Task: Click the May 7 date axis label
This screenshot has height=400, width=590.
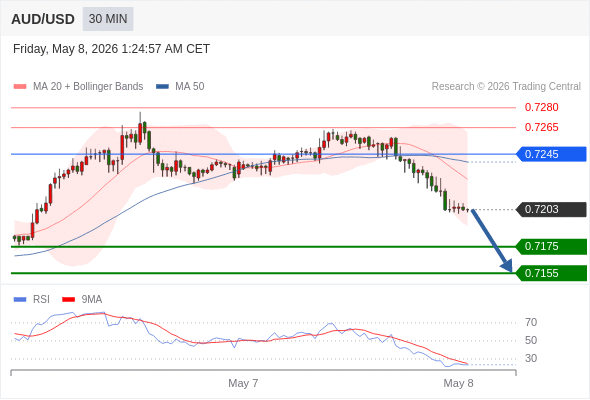Action: (x=243, y=383)
